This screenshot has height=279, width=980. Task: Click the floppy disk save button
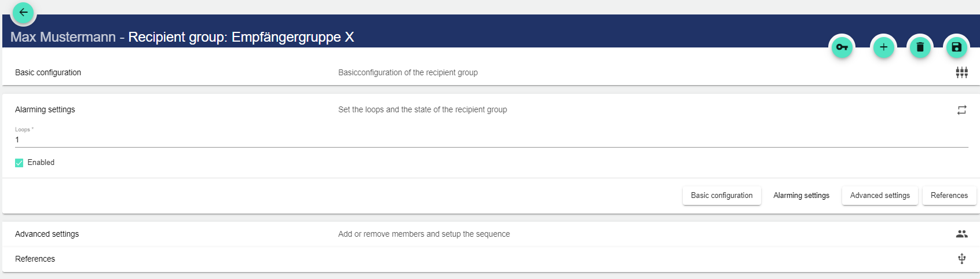[x=956, y=47]
